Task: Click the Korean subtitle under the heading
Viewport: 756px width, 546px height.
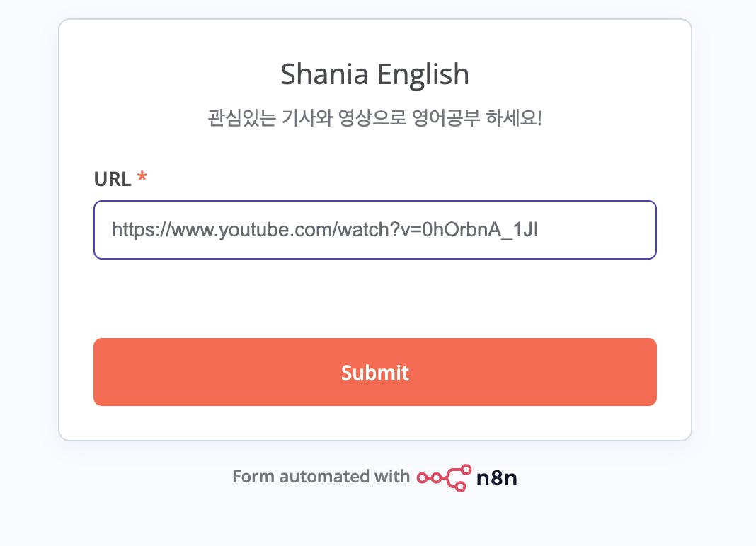Action: pyautogui.click(x=374, y=117)
